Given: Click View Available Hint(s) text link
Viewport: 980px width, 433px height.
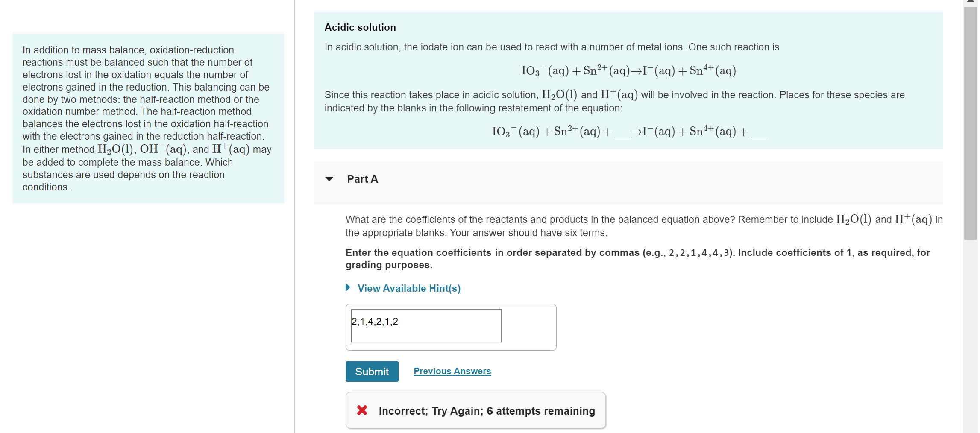Looking at the screenshot, I should tap(408, 288).
